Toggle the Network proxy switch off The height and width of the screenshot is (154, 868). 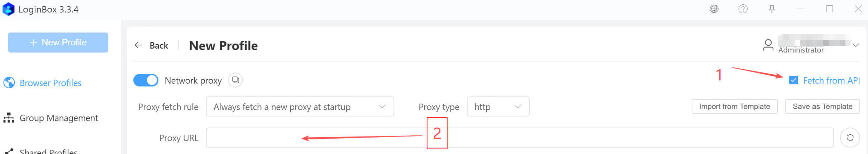146,80
